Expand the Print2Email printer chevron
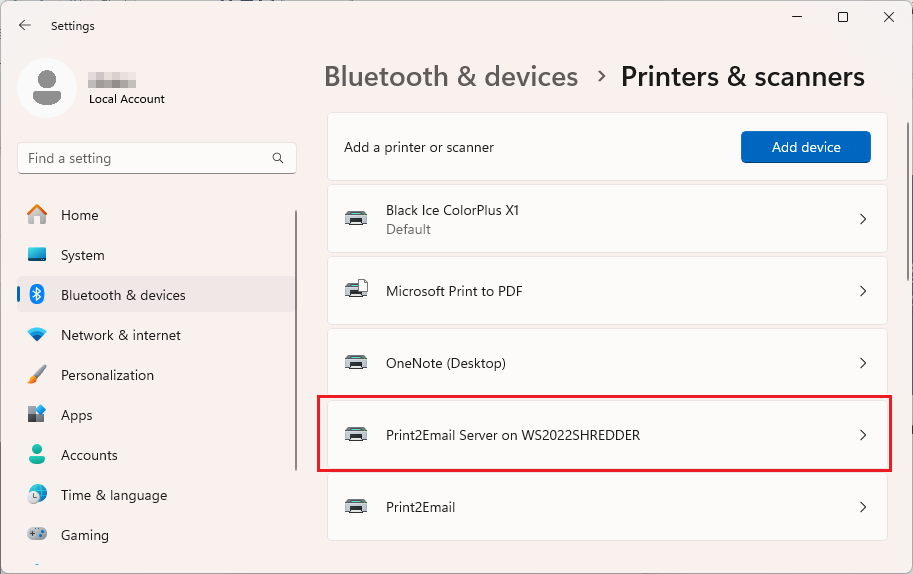This screenshot has width=913, height=574. tap(863, 507)
